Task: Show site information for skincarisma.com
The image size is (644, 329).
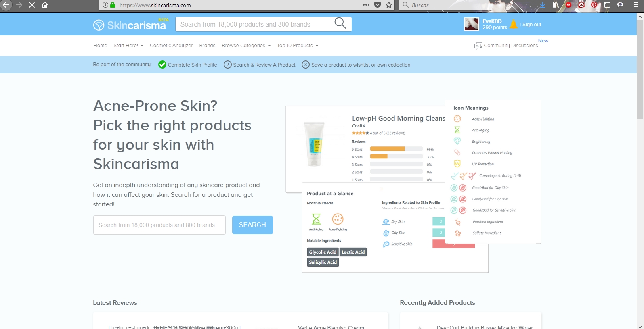Action: point(105,5)
